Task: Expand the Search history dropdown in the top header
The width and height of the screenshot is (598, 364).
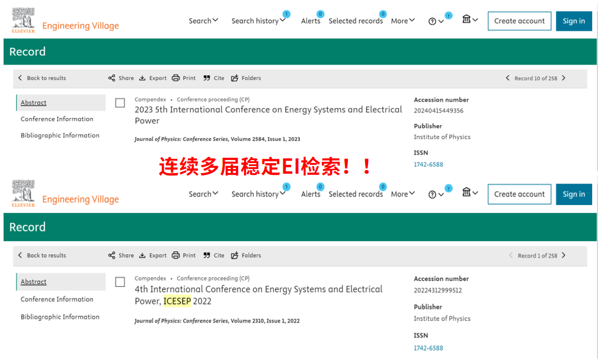Action: click(x=258, y=21)
